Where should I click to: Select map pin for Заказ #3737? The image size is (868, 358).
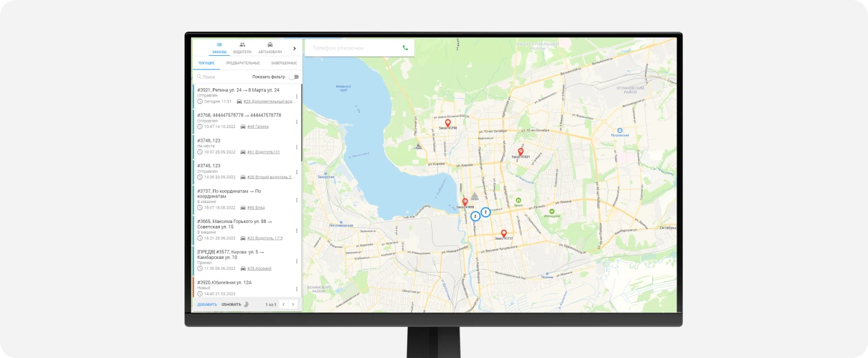(x=504, y=233)
